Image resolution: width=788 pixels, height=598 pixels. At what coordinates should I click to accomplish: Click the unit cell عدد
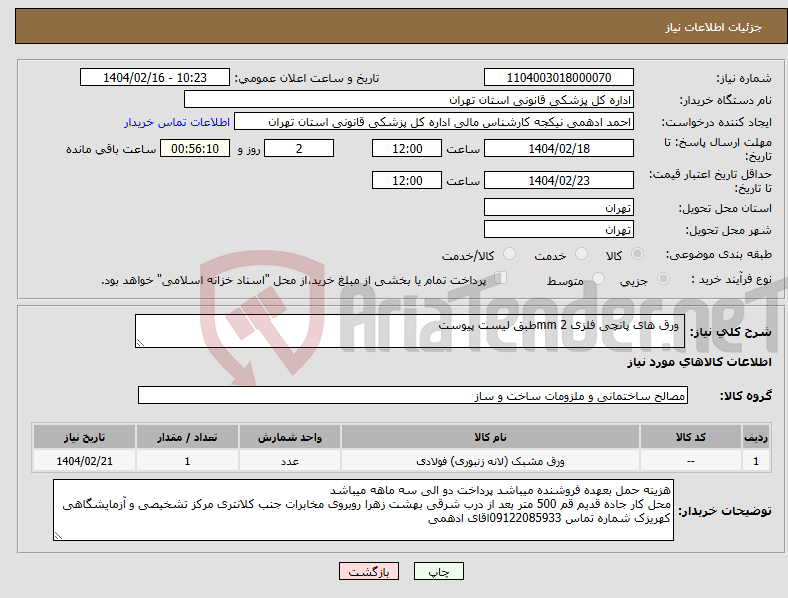290,461
